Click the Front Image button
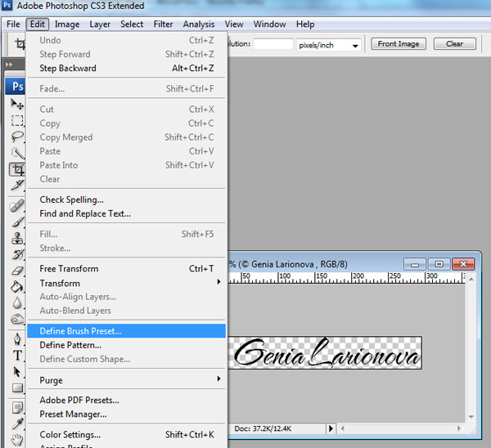Screen dimensions: 491x448 (x=399, y=44)
